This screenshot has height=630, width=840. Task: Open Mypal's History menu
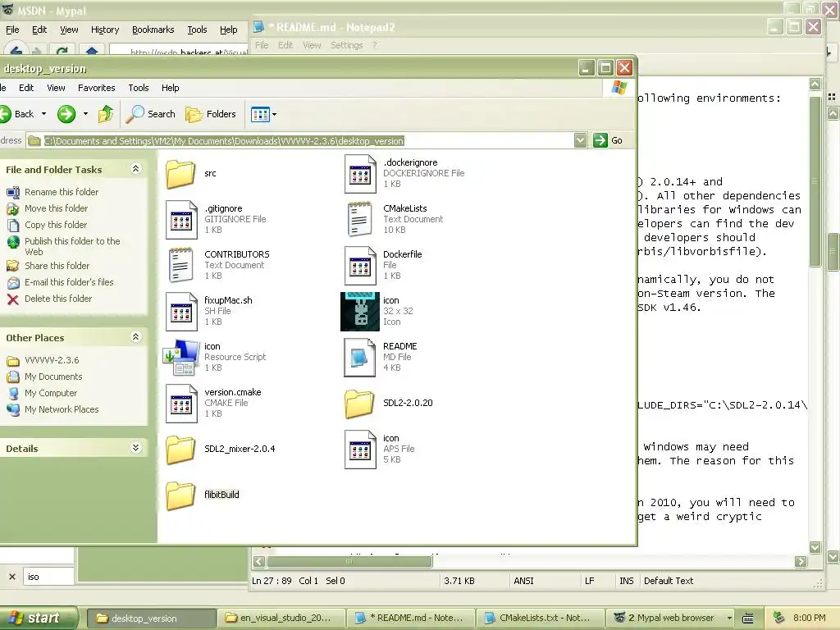[105, 30]
